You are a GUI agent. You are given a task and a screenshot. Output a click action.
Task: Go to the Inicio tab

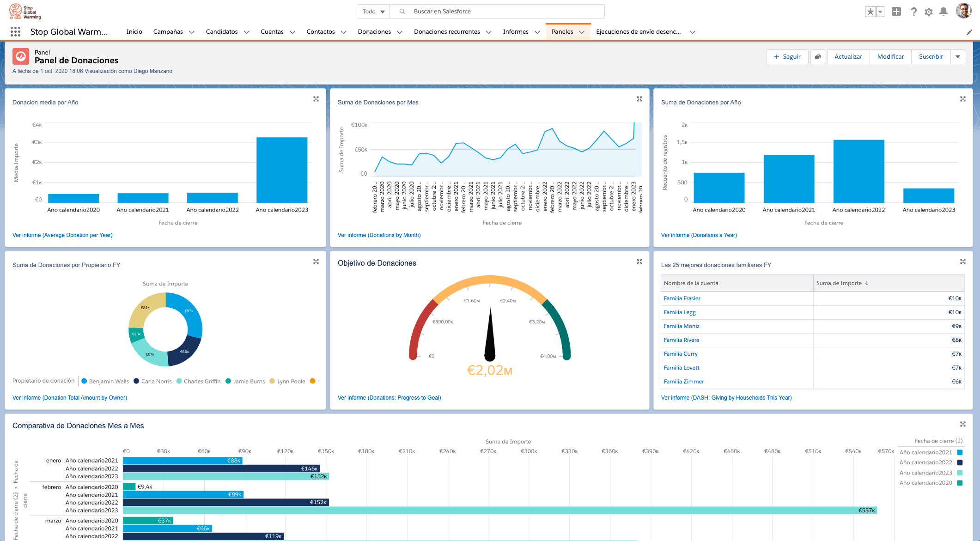click(x=134, y=32)
